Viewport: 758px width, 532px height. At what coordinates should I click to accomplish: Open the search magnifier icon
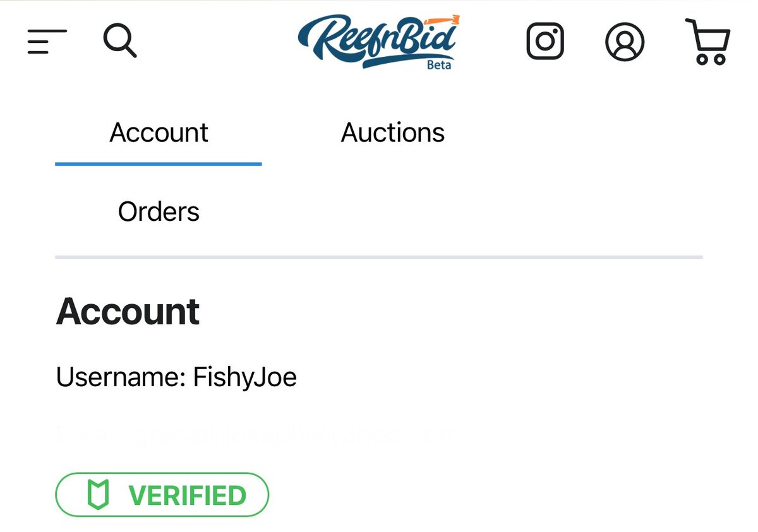(x=120, y=41)
